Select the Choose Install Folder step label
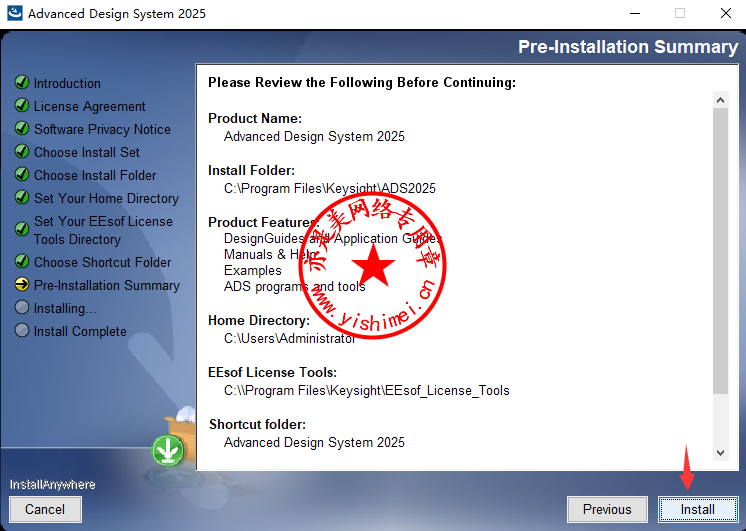746x531 pixels. 95,175
